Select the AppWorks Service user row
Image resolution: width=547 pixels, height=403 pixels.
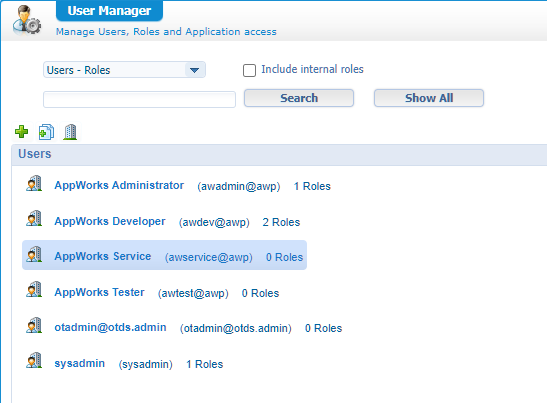click(164, 255)
